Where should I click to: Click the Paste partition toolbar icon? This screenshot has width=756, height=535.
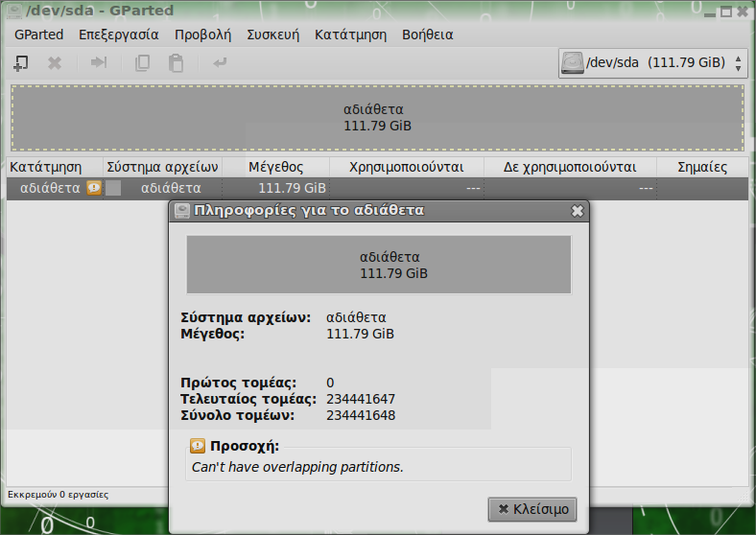(x=176, y=63)
